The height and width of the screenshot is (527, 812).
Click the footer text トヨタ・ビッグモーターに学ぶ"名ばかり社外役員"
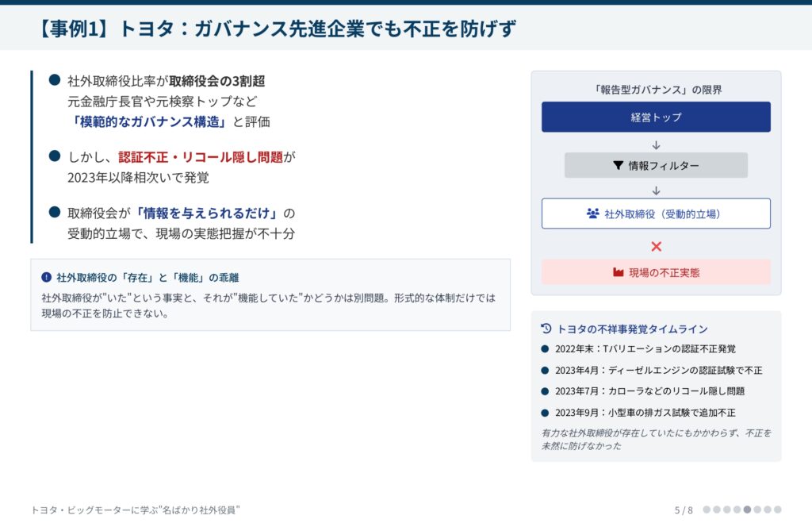tap(135, 510)
